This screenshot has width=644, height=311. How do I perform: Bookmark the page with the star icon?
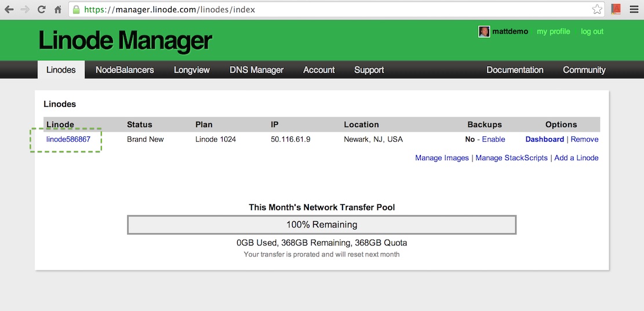pyautogui.click(x=597, y=9)
